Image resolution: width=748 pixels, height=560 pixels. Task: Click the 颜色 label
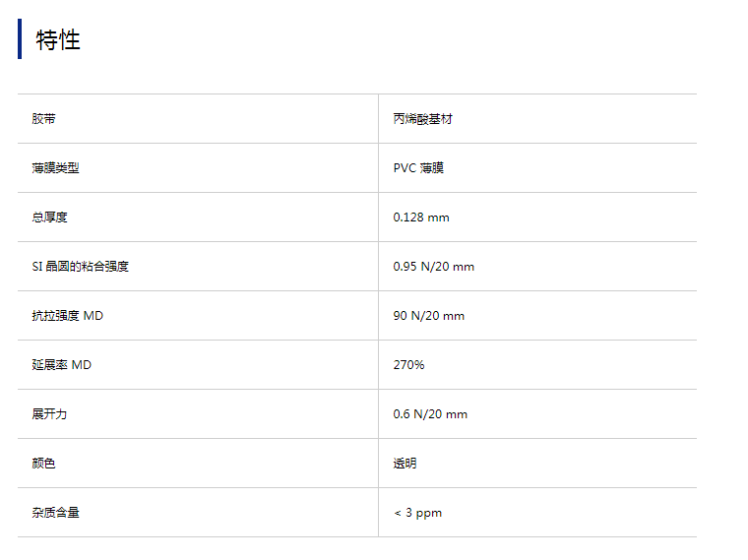click(x=43, y=464)
